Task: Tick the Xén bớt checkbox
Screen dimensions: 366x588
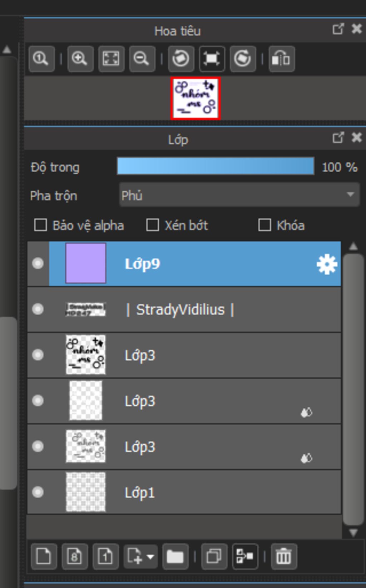Action: coord(153,226)
